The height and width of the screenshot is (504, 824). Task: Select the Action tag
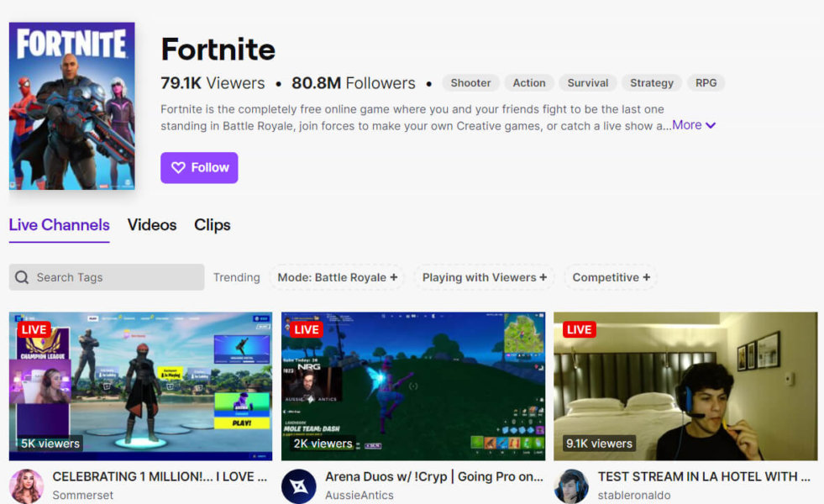pos(529,83)
